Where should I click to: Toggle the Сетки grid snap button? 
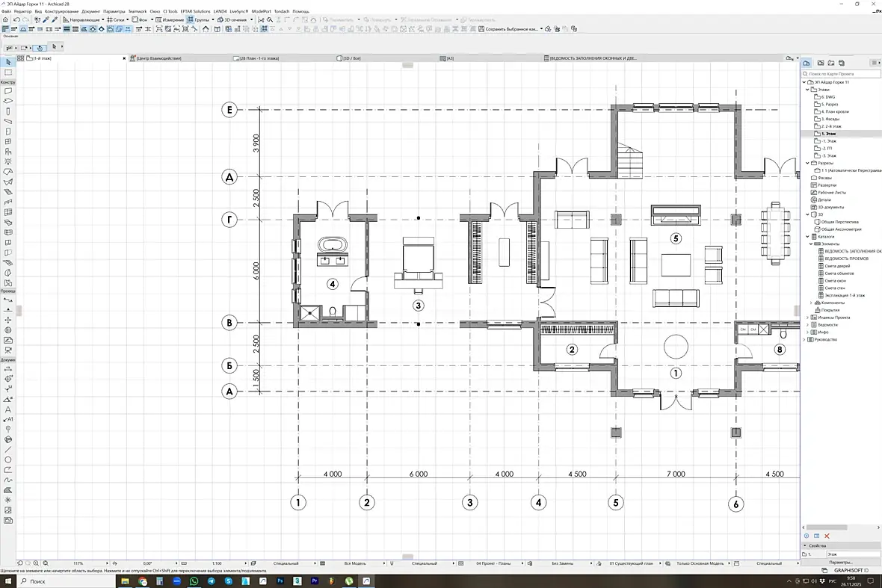(116, 19)
